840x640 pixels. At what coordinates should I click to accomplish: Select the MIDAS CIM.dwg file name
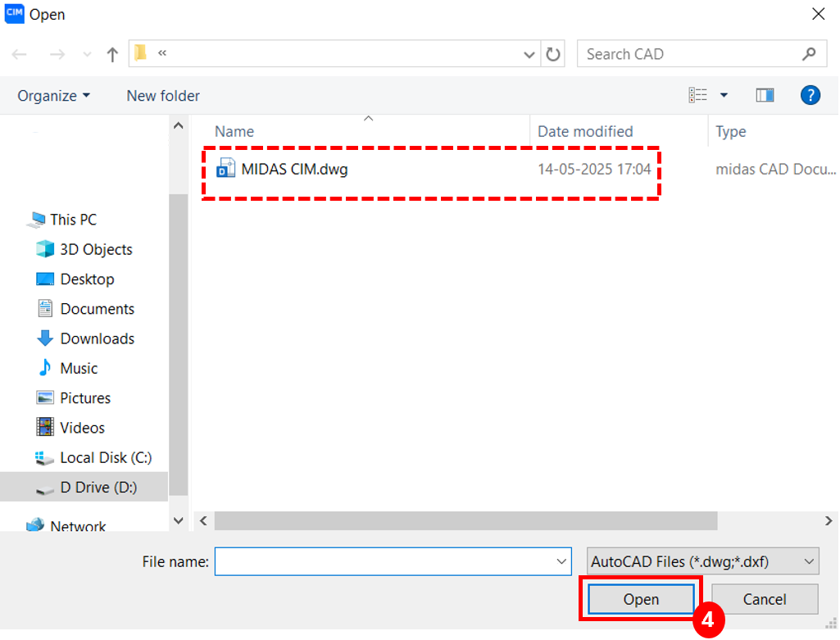[295, 170]
